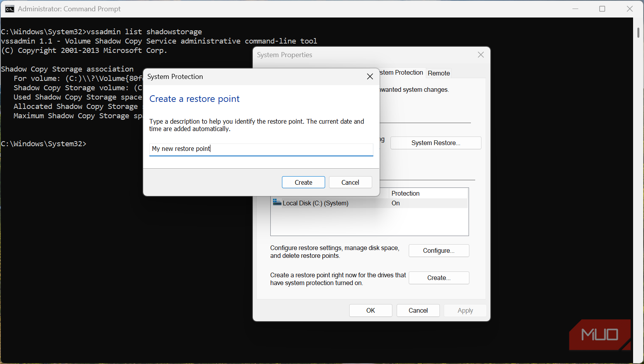The image size is (644, 364).
Task: Click the Local Disk drive icon
Action: pos(277,202)
